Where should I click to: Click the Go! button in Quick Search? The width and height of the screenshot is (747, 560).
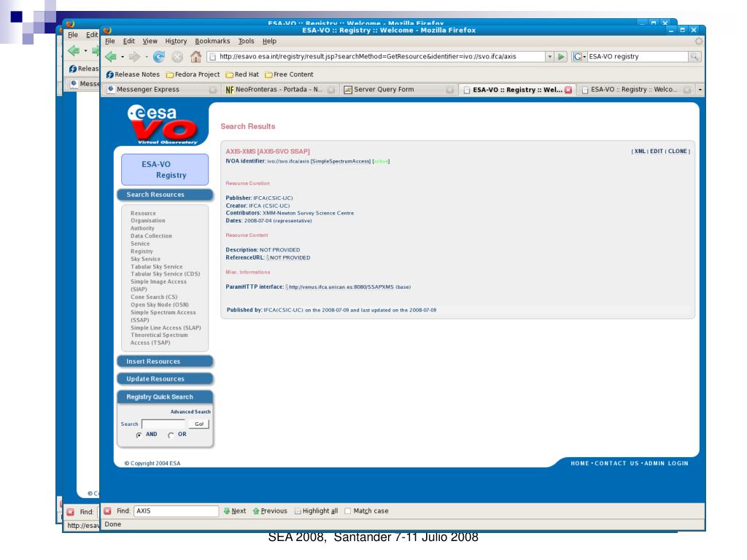coord(198,424)
